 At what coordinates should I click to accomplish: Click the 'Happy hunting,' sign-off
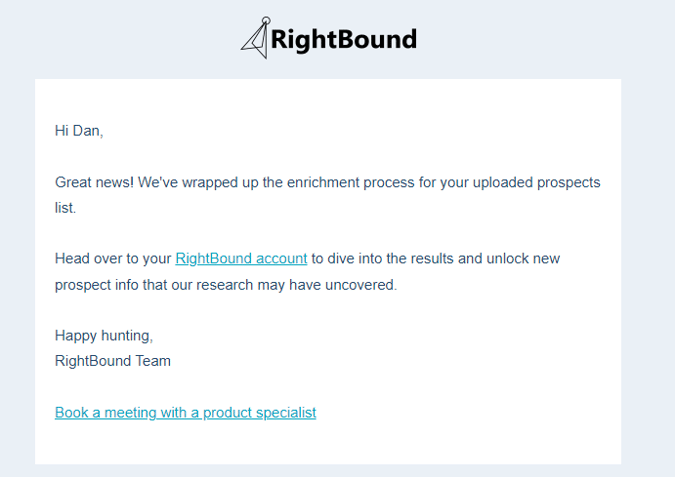(104, 335)
